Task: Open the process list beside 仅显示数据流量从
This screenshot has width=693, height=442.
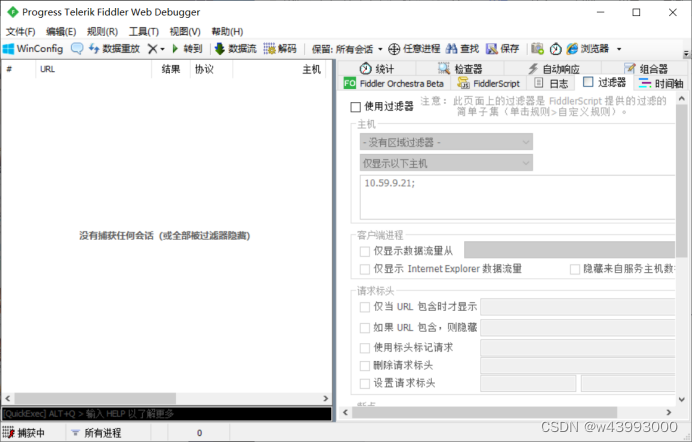Action: coord(569,250)
